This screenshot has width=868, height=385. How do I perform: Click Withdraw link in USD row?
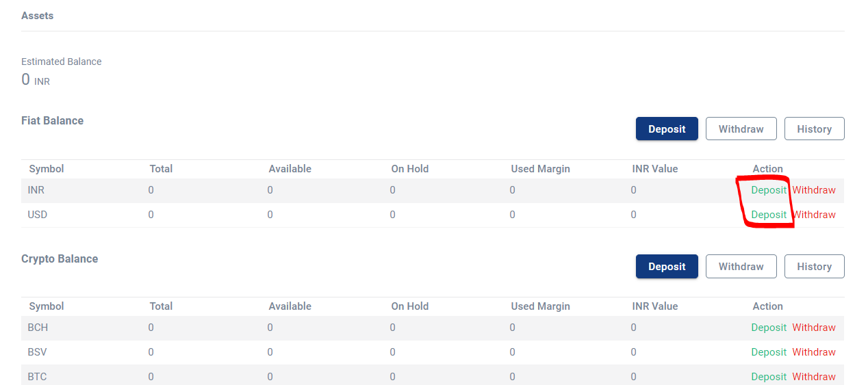point(814,215)
